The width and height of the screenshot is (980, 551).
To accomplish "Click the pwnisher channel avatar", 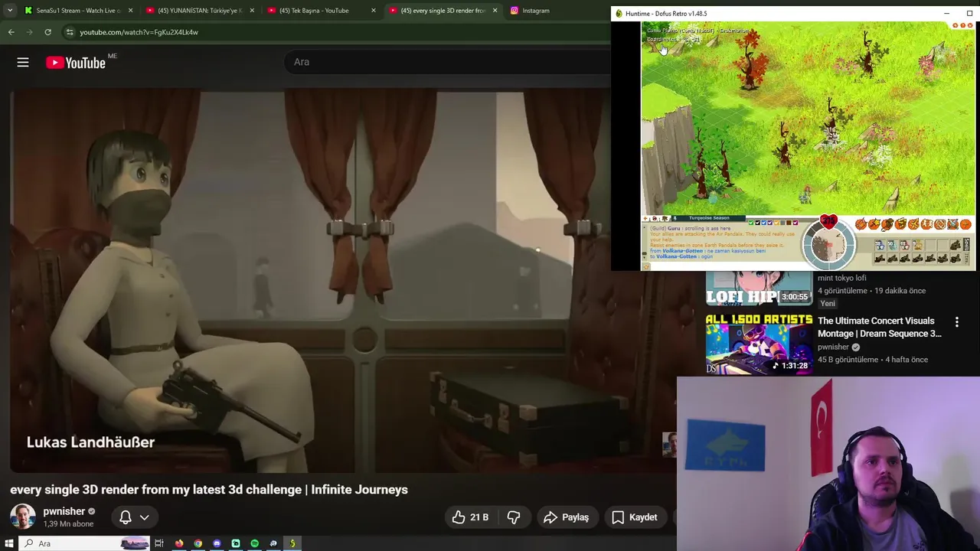I will click(x=22, y=517).
